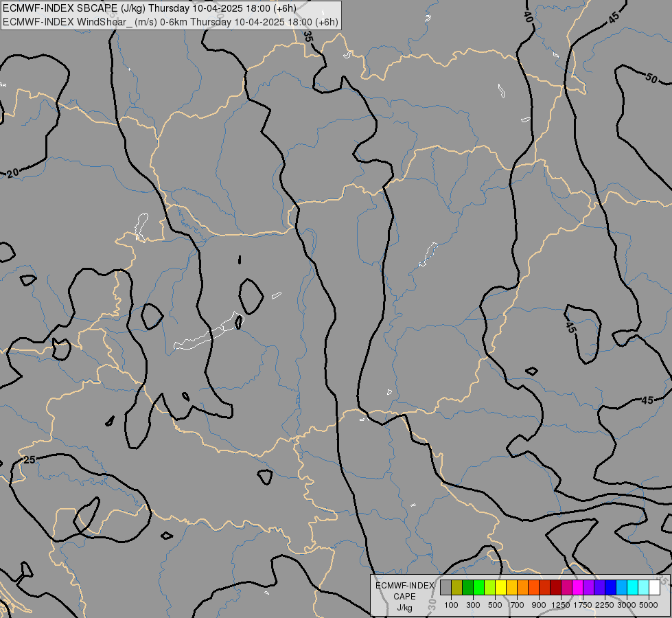Click the "20" wind shear contour label
Image resolution: width=672 pixels, height=618 pixels.
pos(13,173)
